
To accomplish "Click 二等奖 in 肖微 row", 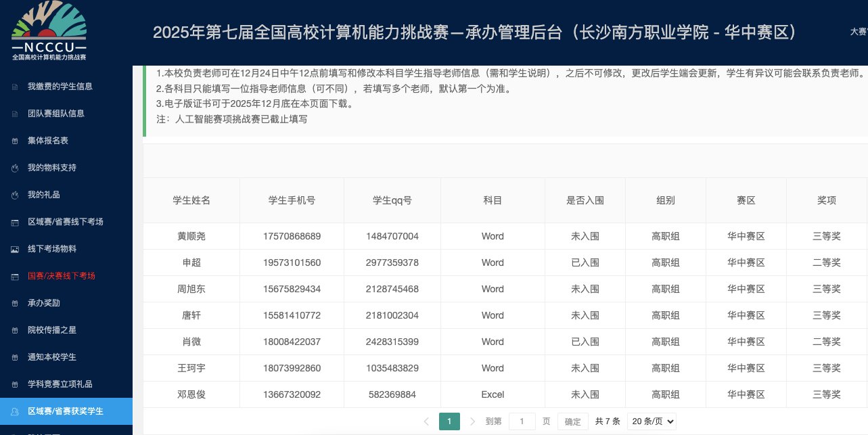I will (x=827, y=342).
